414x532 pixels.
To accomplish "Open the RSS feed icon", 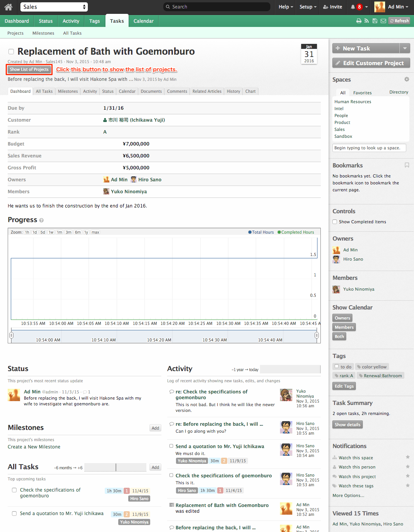I will [367, 21].
